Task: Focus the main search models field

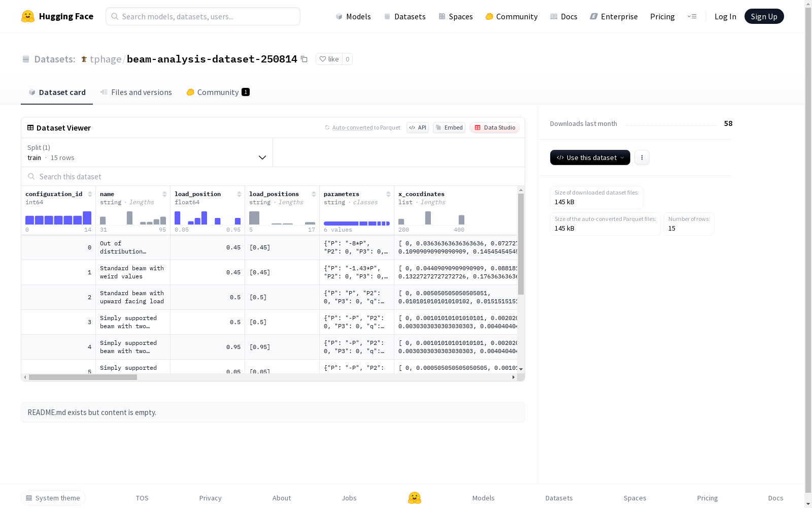Action: click(203, 16)
